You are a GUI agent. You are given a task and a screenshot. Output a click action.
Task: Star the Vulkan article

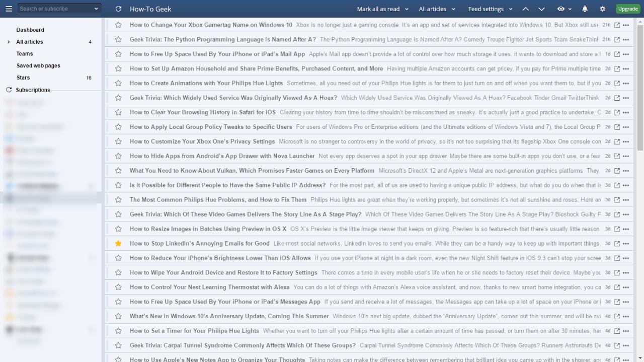coord(118,171)
